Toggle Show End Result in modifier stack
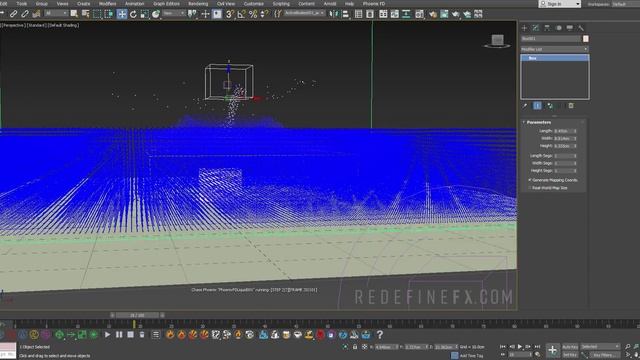 [x=537, y=106]
